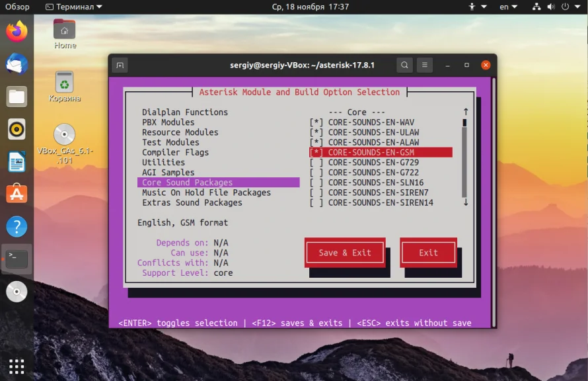Screen dimensions: 588x381
Task: Toggle CORE-SOUNDS-EN-WAV checkbox
Action: [x=316, y=122]
